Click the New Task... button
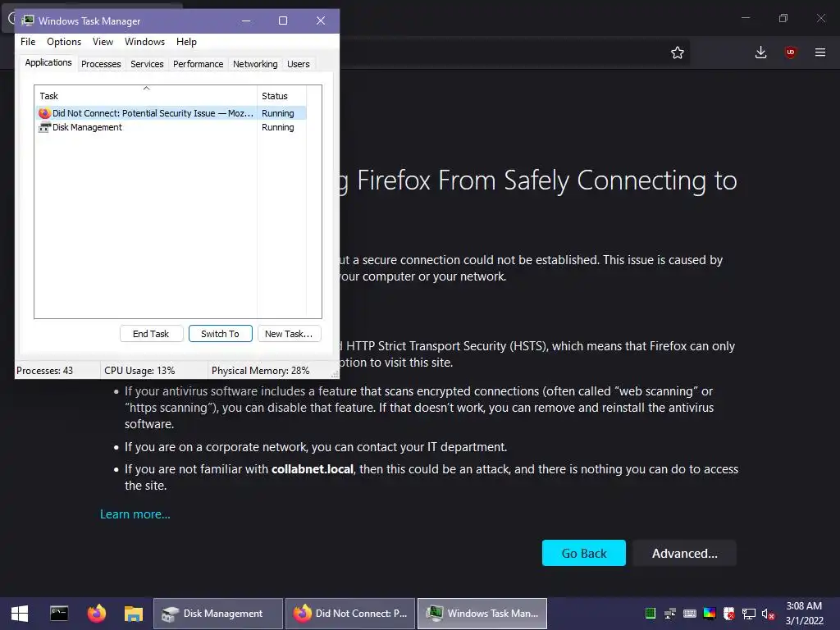The height and width of the screenshot is (630, 840). tap(289, 334)
